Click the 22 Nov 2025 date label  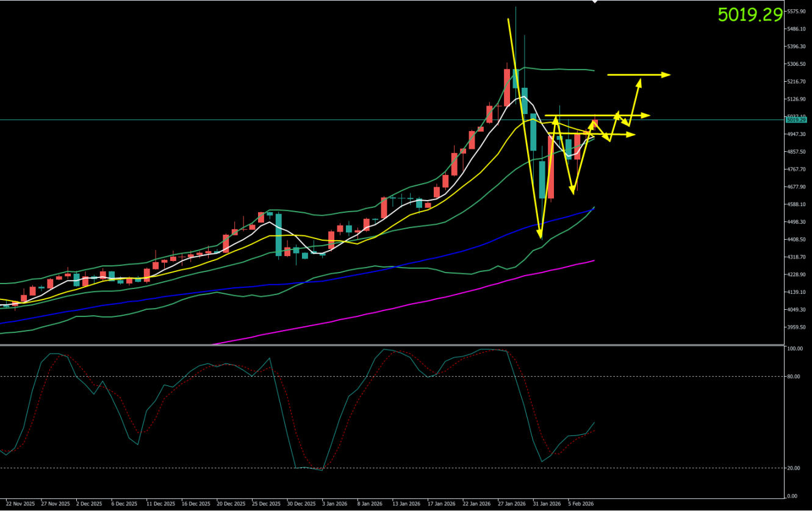pos(19,504)
